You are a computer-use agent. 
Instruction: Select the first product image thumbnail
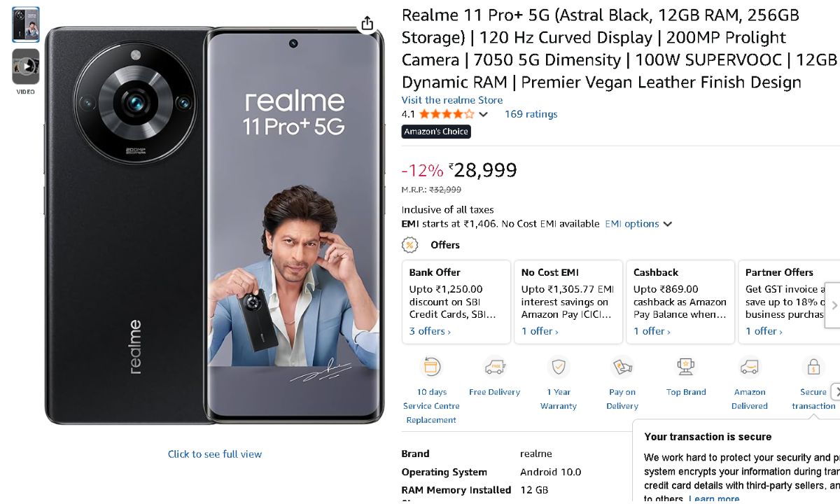pyautogui.click(x=26, y=25)
